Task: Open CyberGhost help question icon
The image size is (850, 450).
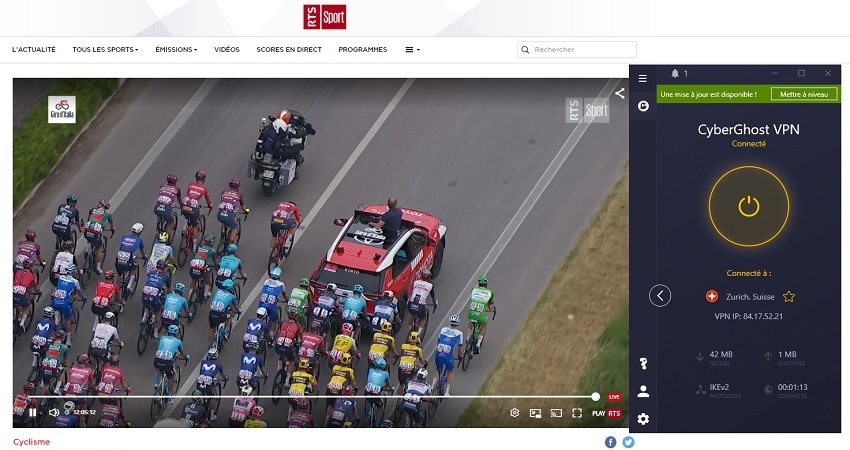Action: (643, 363)
